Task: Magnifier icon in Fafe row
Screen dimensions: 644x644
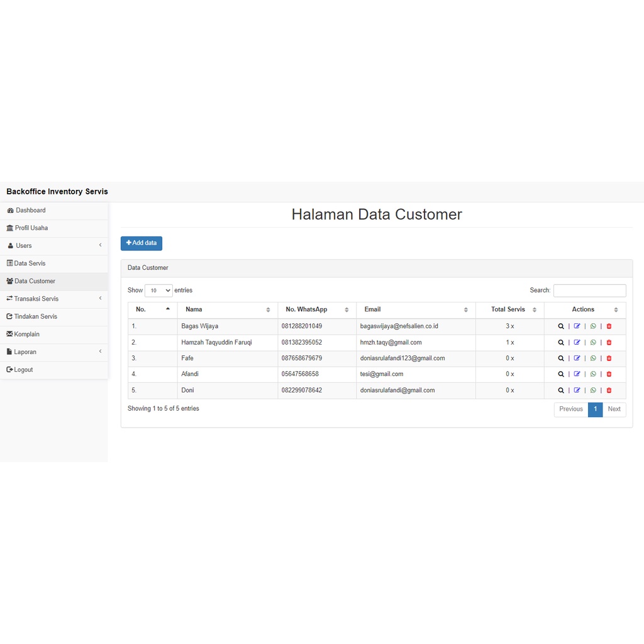Action: click(560, 358)
